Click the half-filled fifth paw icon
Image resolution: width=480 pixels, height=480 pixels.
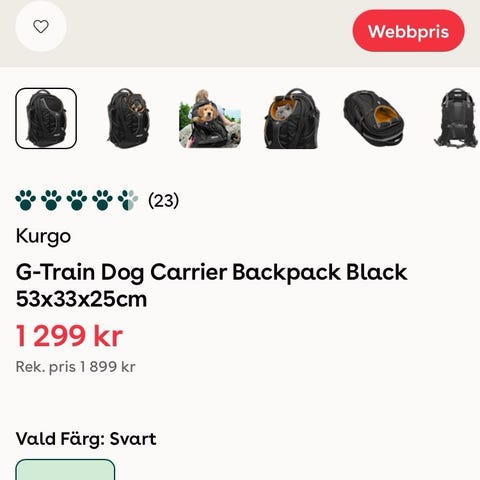coord(128,200)
